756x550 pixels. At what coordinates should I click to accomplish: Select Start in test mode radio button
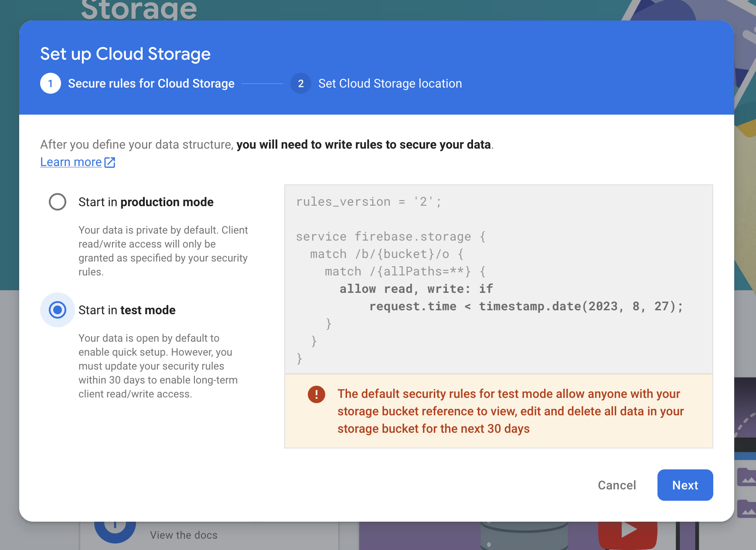58,310
